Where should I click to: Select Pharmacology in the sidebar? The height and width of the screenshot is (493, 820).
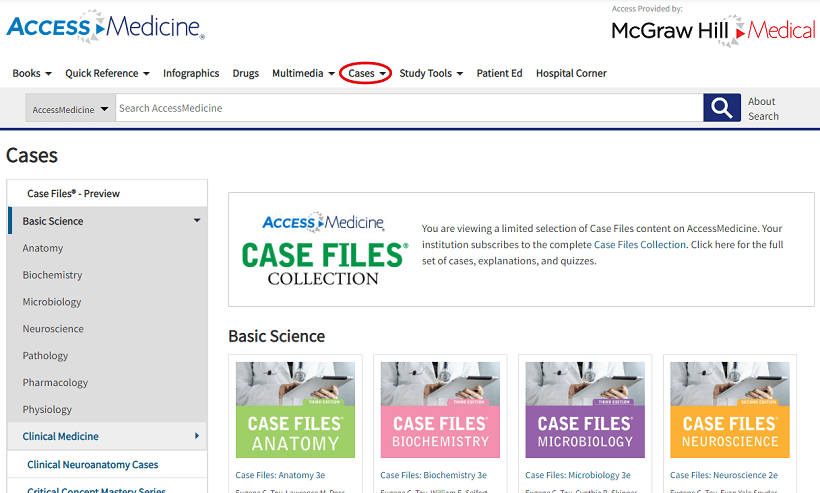(x=55, y=383)
